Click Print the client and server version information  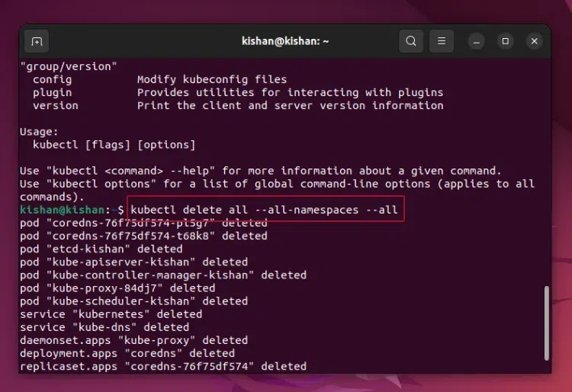(x=291, y=106)
